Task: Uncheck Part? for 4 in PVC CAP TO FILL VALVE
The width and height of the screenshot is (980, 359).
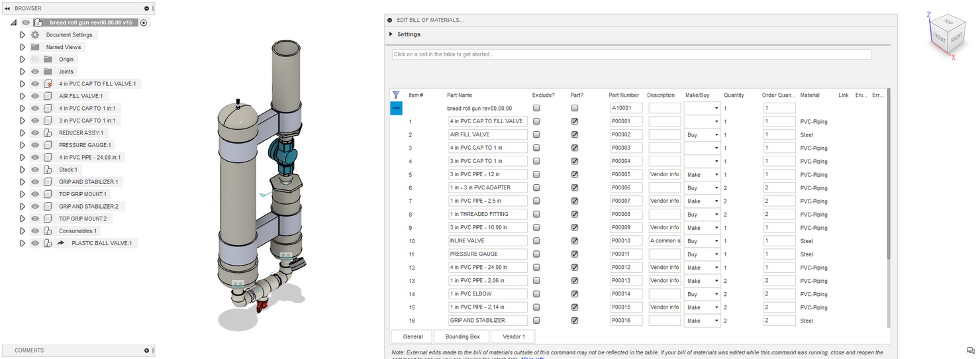Action: click(575, 121)
